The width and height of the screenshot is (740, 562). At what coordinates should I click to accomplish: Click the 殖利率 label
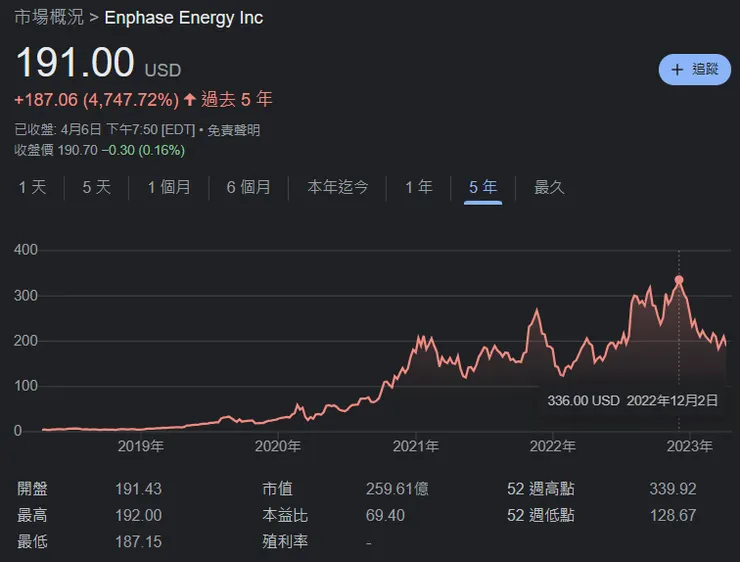click(x=285, y=541)
